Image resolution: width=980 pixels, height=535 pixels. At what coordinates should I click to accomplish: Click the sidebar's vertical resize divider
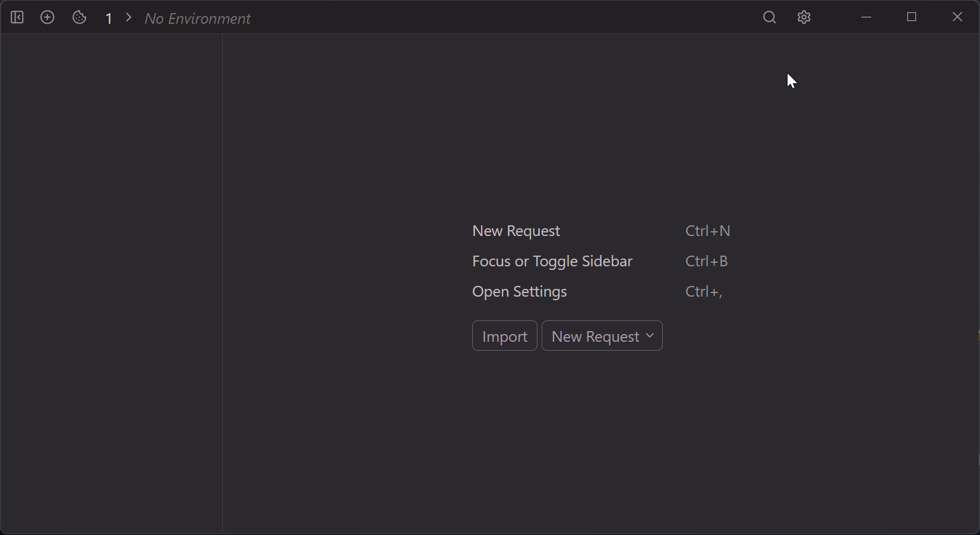[x=222, y=284]
